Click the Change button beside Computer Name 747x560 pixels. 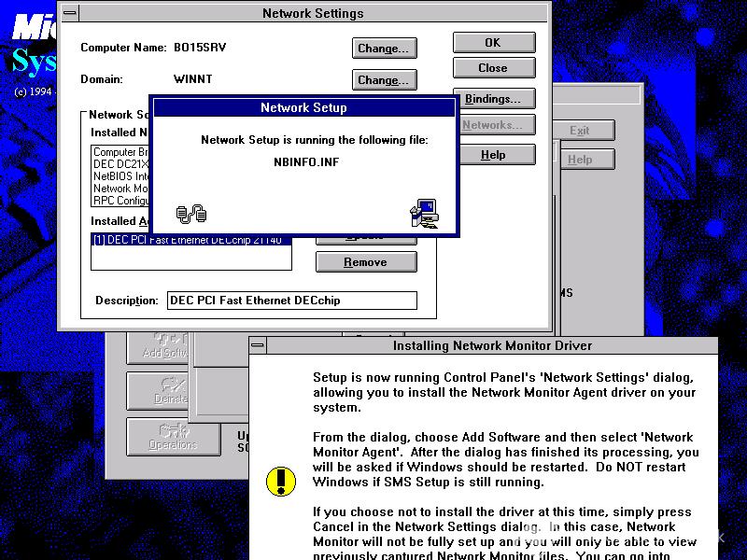click(384, 49)
